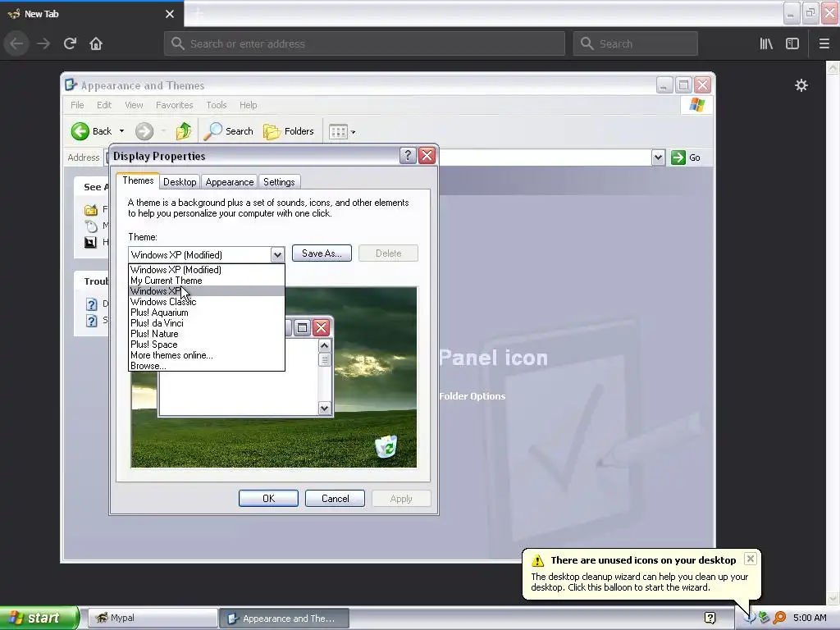Open the Help menu in Explorer
The height and width of the screenshot is (630, 840).
point(248,105)
